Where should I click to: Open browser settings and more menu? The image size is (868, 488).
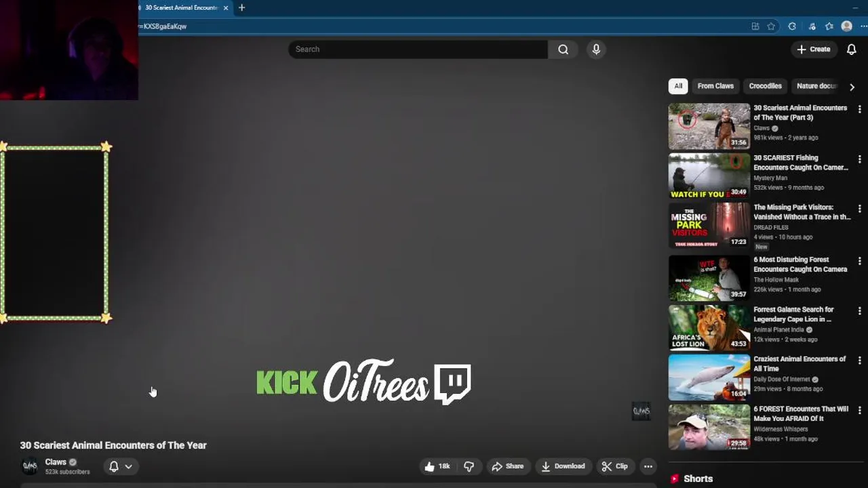click(863, 26)
